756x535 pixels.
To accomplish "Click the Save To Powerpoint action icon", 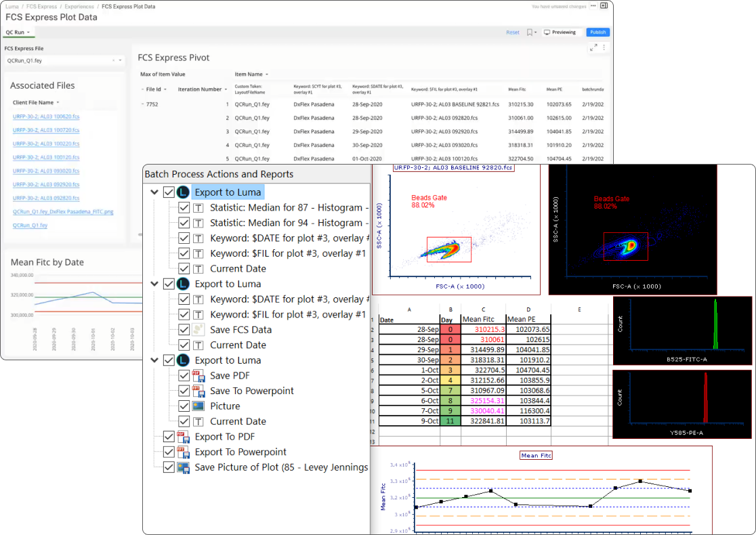I will (x=198, y=391).
